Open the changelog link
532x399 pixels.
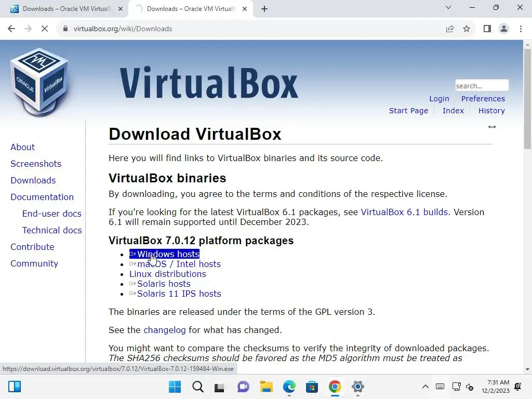(x=165, y=330)
